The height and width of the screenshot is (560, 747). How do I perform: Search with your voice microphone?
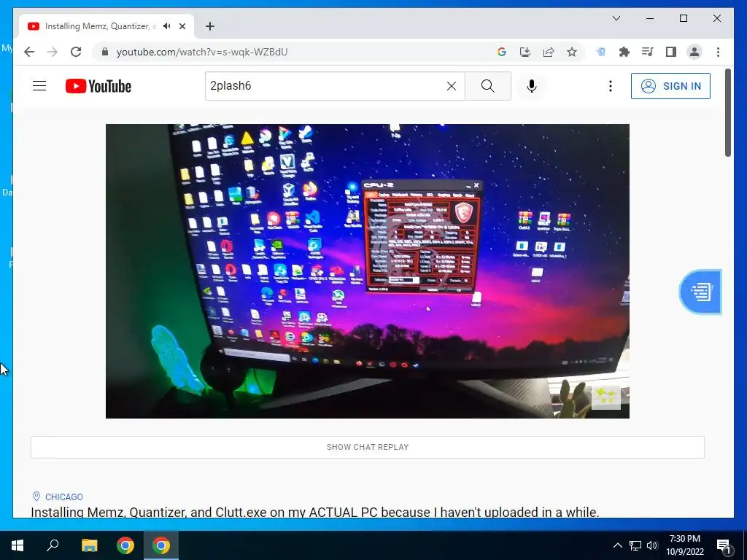[x=532, y=86]
